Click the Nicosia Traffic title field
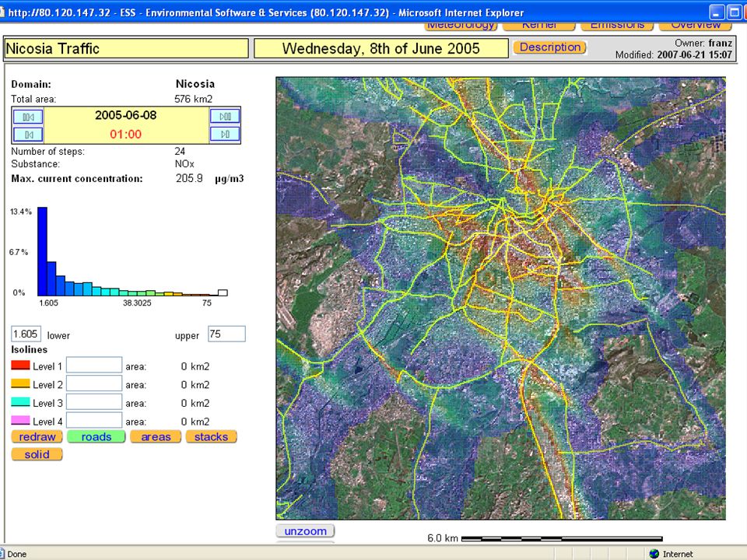Screen dimensions: 747x560 pyautogui.click(x=127, y=48)
